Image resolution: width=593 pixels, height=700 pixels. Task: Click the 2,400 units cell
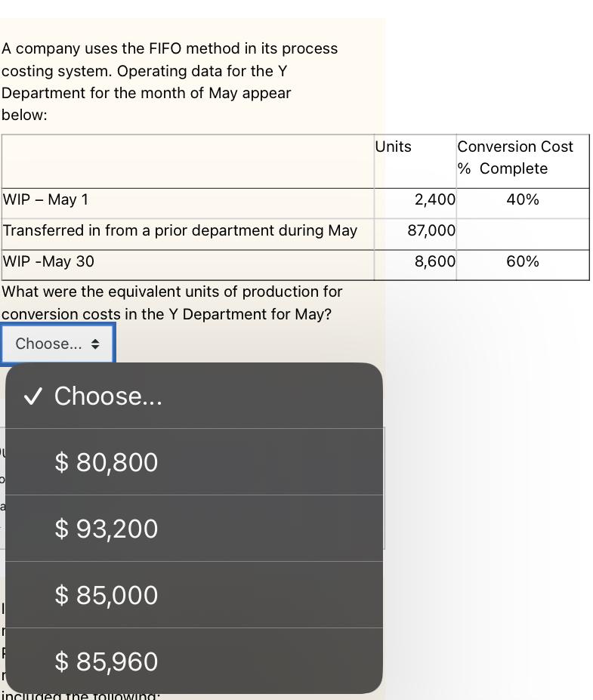pos(431,199)
